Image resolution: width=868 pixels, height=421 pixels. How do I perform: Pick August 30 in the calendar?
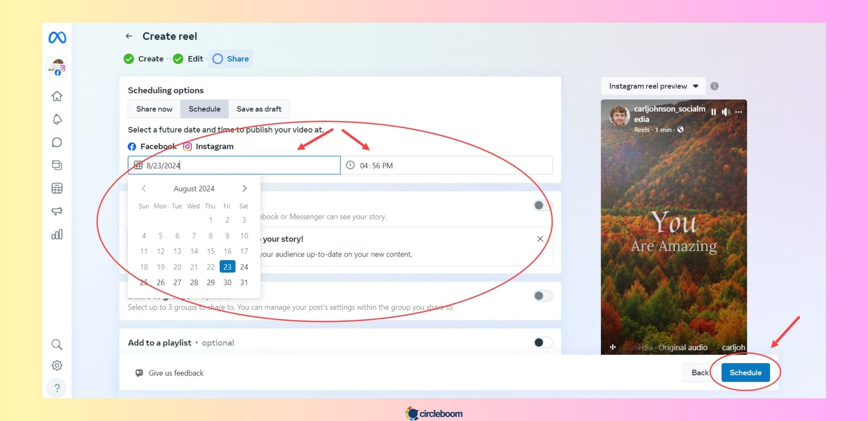pyautogui.click(x=227, y=282)
